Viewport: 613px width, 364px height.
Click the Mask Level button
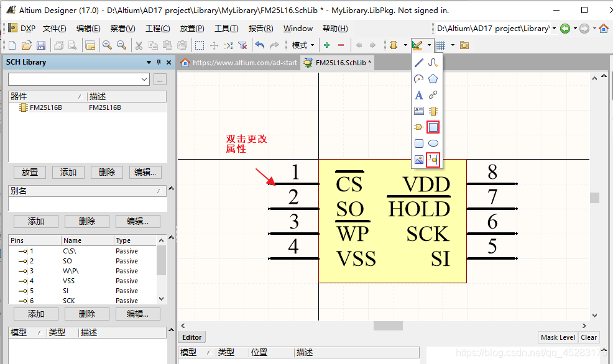(x=558, y=337)
